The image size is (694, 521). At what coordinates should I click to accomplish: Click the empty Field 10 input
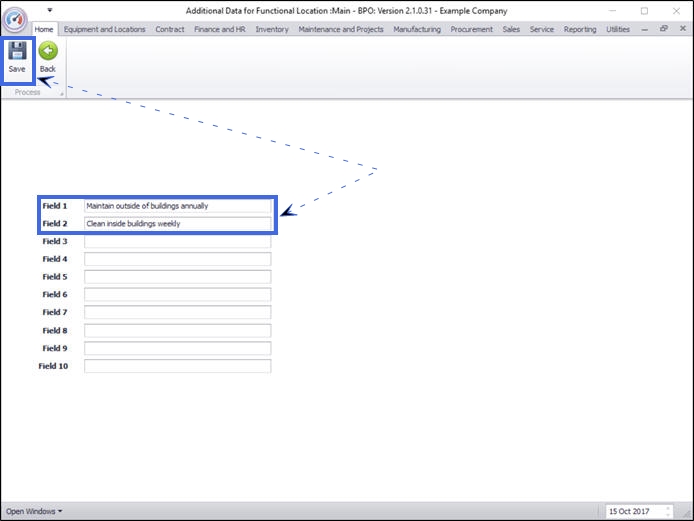click(177, 366)
